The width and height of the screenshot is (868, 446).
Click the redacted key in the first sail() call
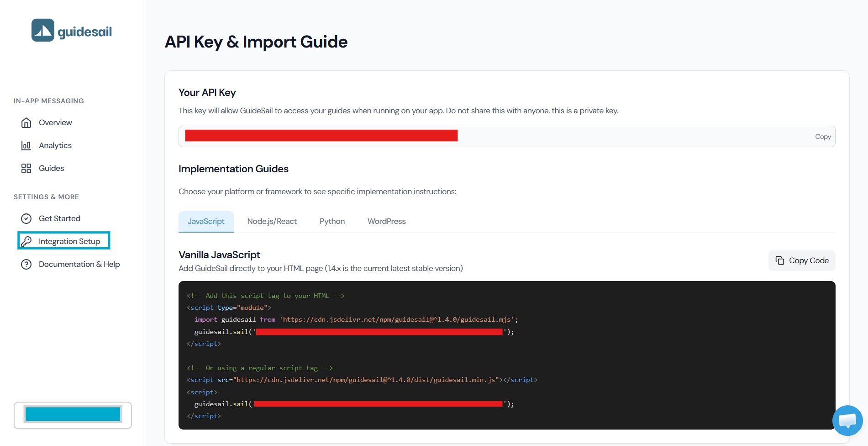click(x=379, y=332)
